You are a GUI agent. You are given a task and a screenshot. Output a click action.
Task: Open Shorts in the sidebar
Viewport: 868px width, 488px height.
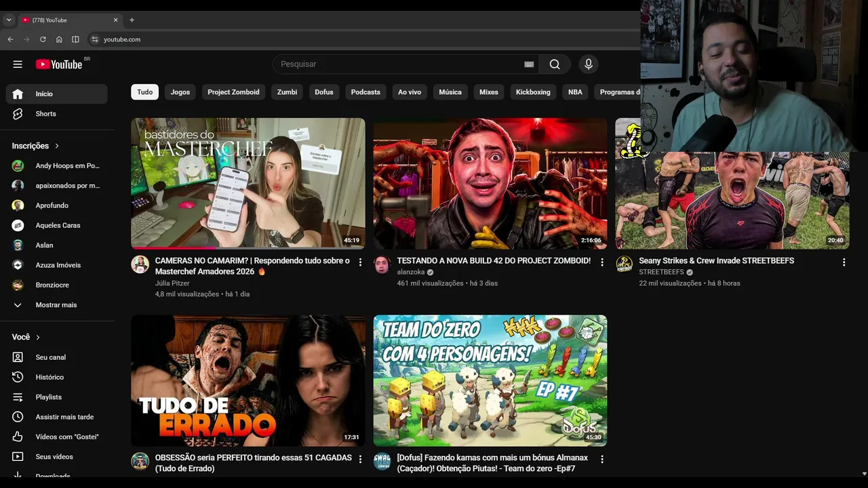point(57,114)
